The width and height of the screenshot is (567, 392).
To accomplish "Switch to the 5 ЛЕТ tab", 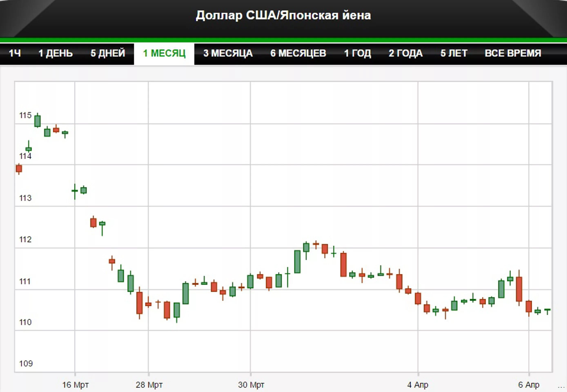I will [x=453, y=53].
